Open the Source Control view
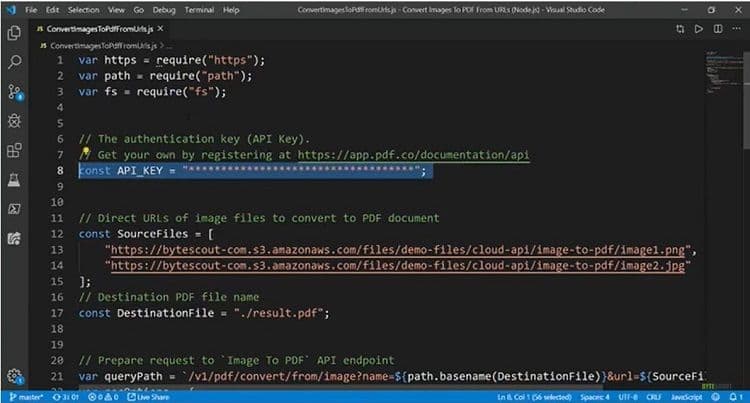750x403 pixels. pos(14,91)
